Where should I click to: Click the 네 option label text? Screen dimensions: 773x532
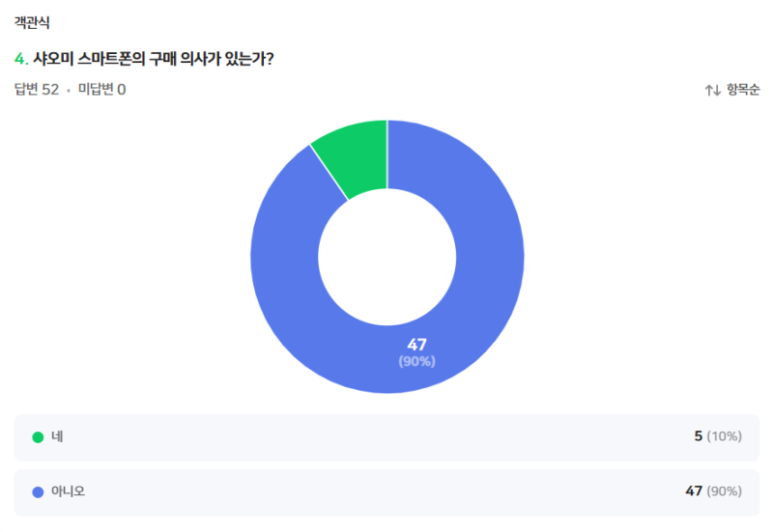click(x=57, y=436)
